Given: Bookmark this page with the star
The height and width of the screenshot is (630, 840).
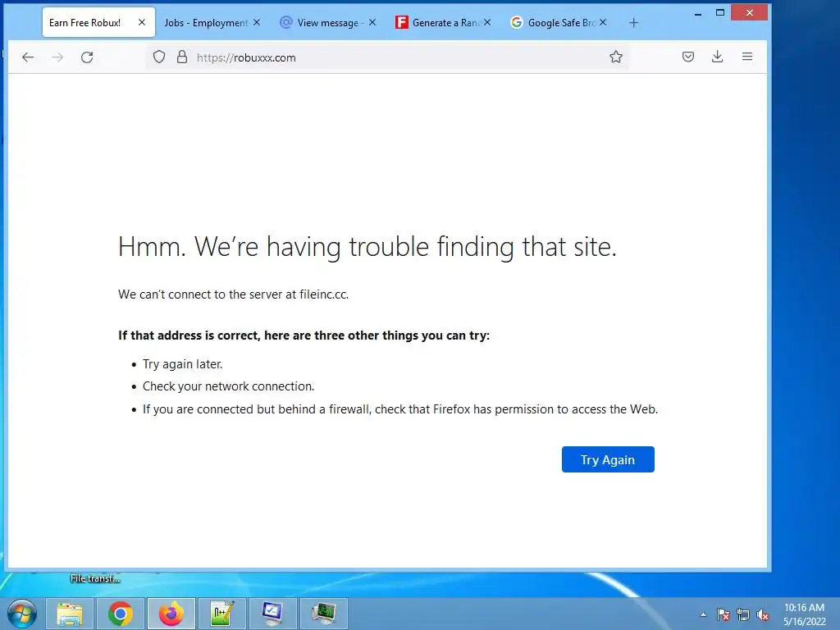Looking at the screenshot, I should [616, 57].
